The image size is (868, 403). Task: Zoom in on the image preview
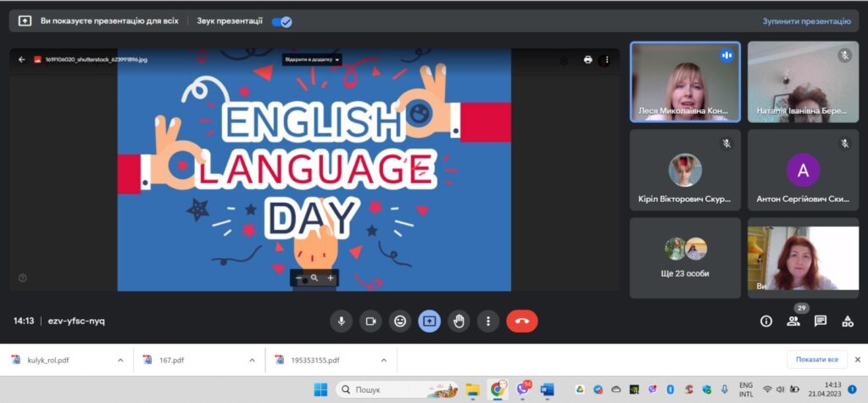[x=331, y=278]
